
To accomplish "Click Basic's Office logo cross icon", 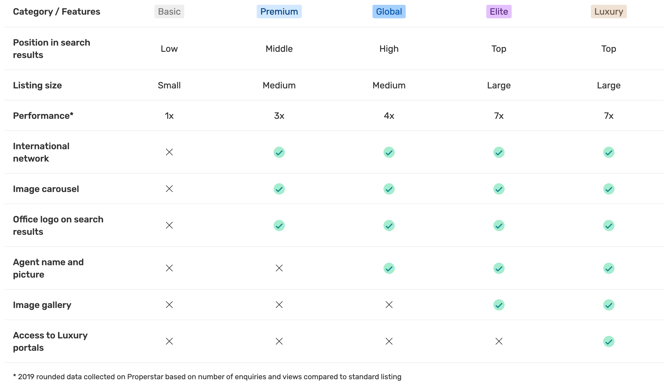I will pyautogui.click(x=169, y=225).
